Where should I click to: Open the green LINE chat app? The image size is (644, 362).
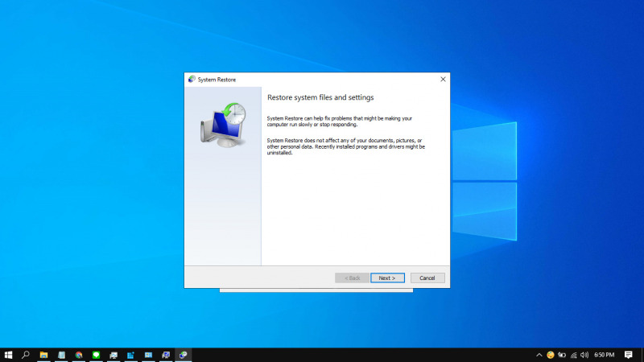click(96, 355)
